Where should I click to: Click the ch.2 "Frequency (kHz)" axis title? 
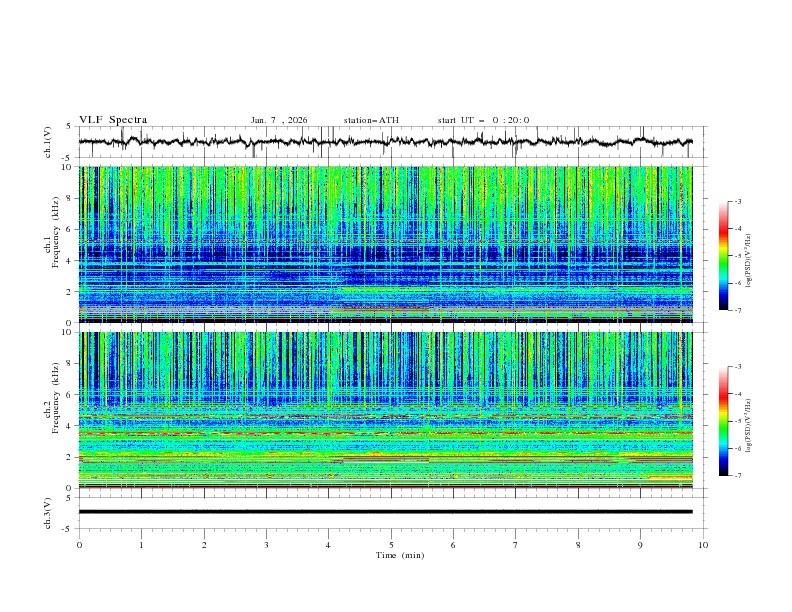pyautogui.click(x=56, y=398)
